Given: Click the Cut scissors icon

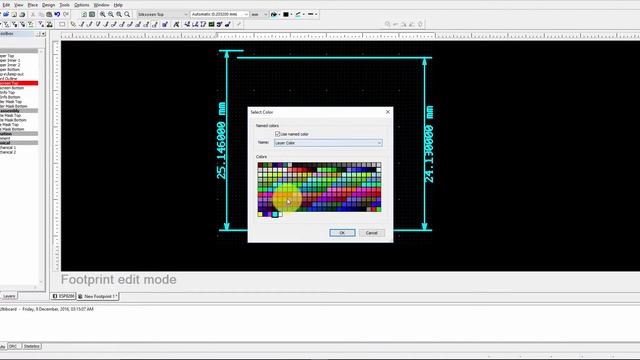Looking at the screenshot, I should click(33, 14).
